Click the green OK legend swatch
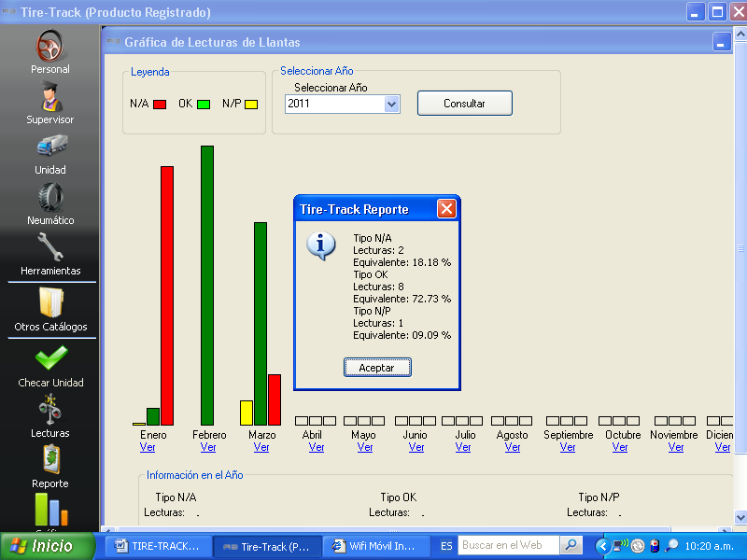The image size is (747, 560). (x=204, y=105)
